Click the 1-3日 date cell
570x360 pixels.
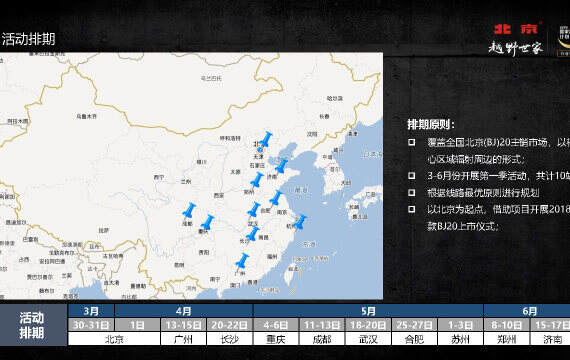[x=461, y=325]
